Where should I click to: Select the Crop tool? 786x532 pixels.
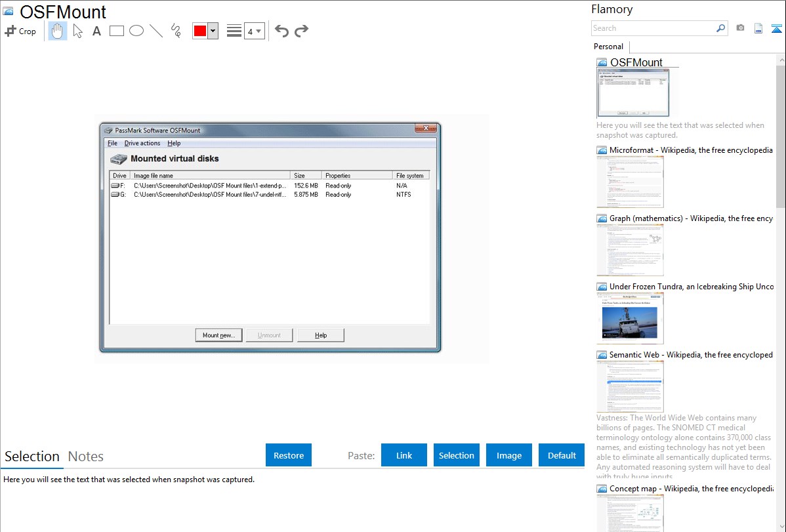pyautogui.click(x=20, y=31)
